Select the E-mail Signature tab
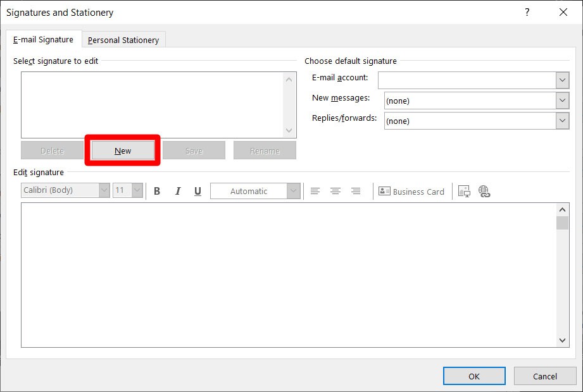Image resolution: width=583 pixels, height=392 pixels. pos(44,39)
